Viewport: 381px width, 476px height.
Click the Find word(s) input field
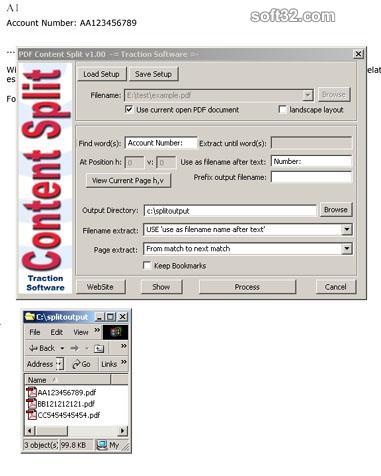point(161,143)
